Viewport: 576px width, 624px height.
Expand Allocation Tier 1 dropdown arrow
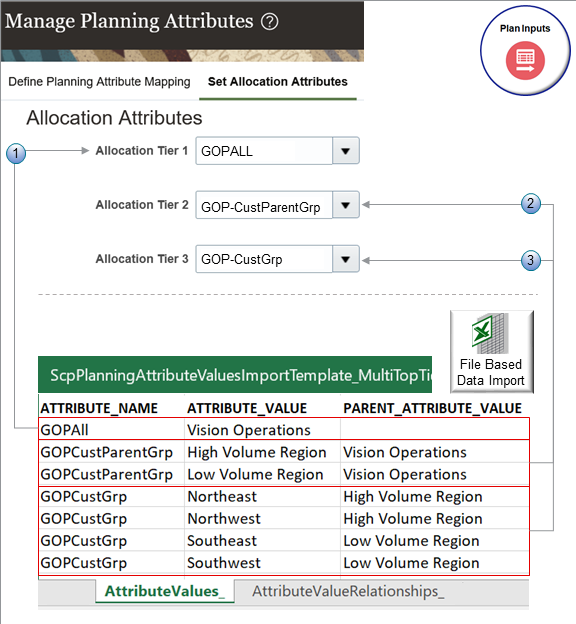click(346, 151)
